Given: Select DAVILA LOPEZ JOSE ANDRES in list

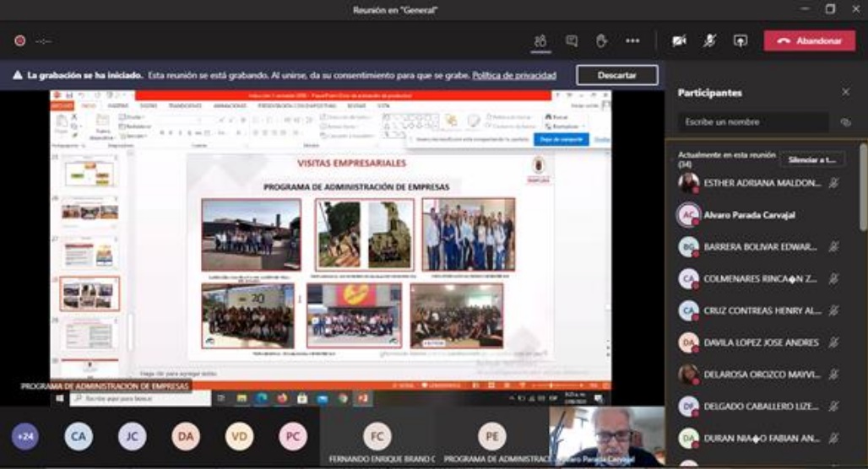Looking at the screenshot, I should coord(760,342).
